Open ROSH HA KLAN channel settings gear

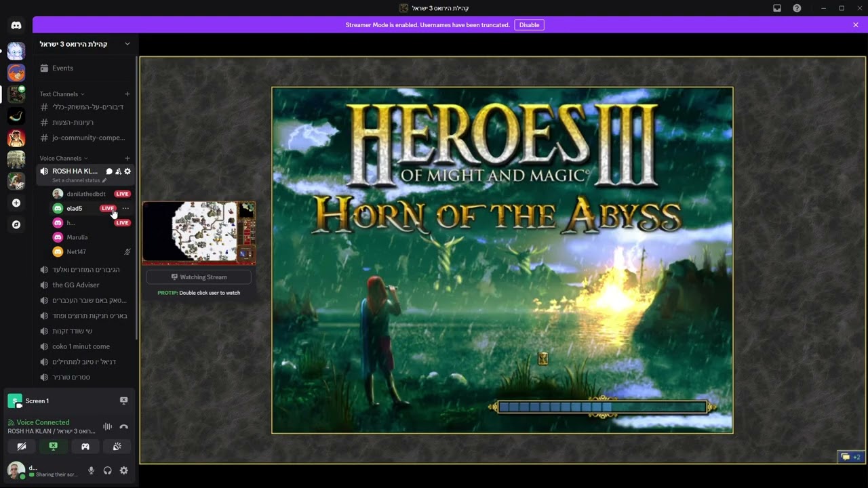point(127,171)
